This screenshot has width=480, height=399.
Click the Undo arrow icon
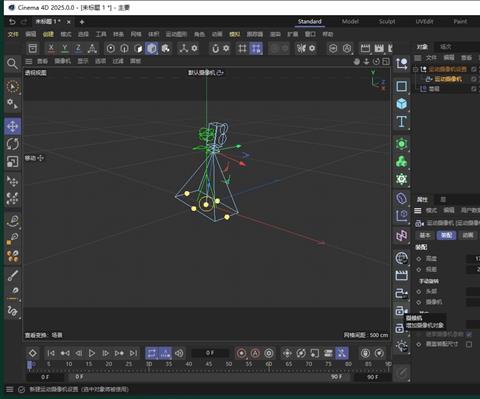point(12,22)
